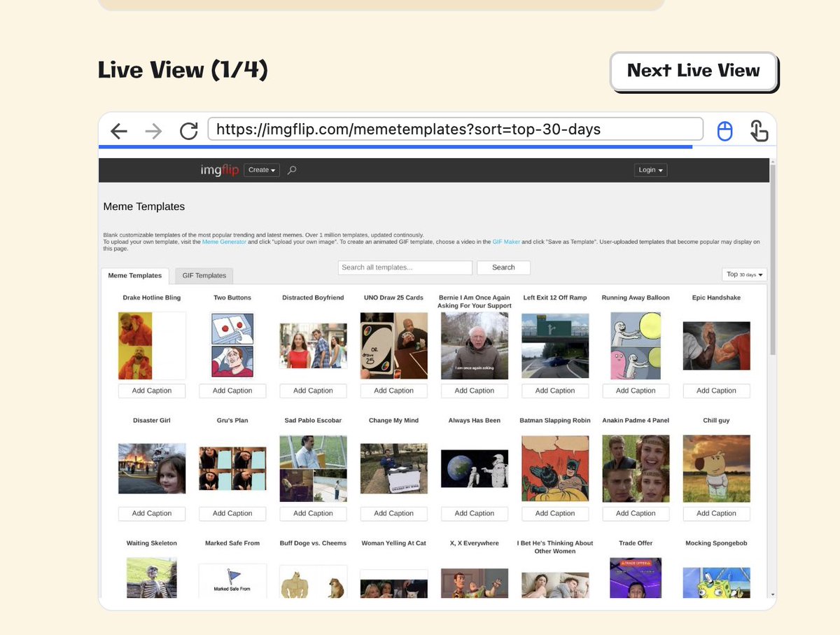Screen dimensions: 840x635
Task: Open the Epic Handshake thumbnail
Action: (716, 346)
